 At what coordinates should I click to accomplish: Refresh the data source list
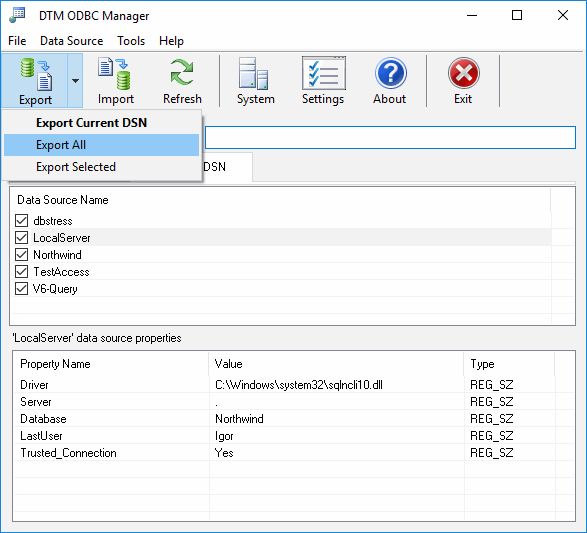pyautogui.click(x=182, y=81)
